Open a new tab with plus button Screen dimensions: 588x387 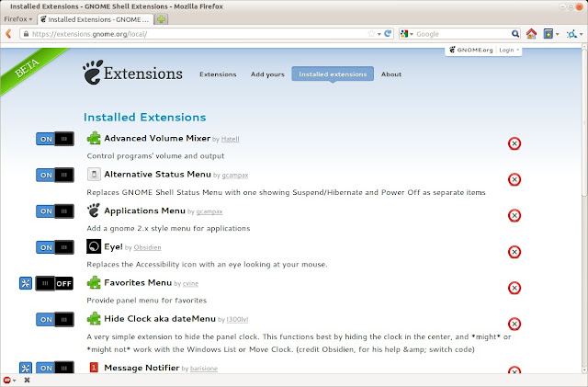(161, 19)
